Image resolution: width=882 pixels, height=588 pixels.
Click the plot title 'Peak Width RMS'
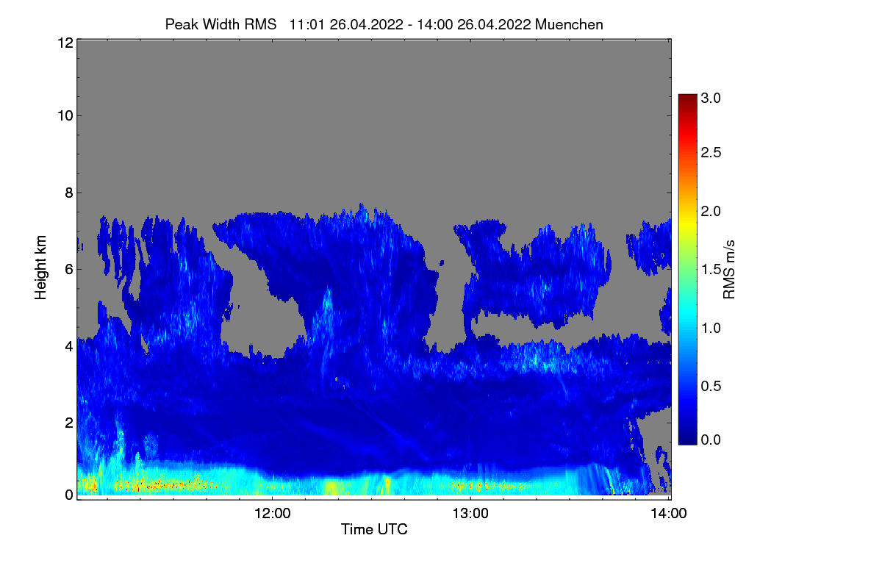pyautogui.click(x=220, y=24)
